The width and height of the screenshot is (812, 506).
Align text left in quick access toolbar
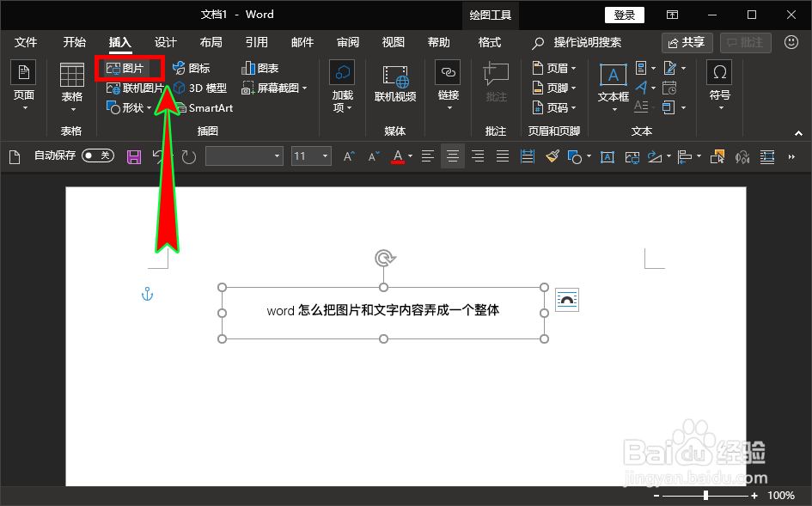[x=428, y=156]
